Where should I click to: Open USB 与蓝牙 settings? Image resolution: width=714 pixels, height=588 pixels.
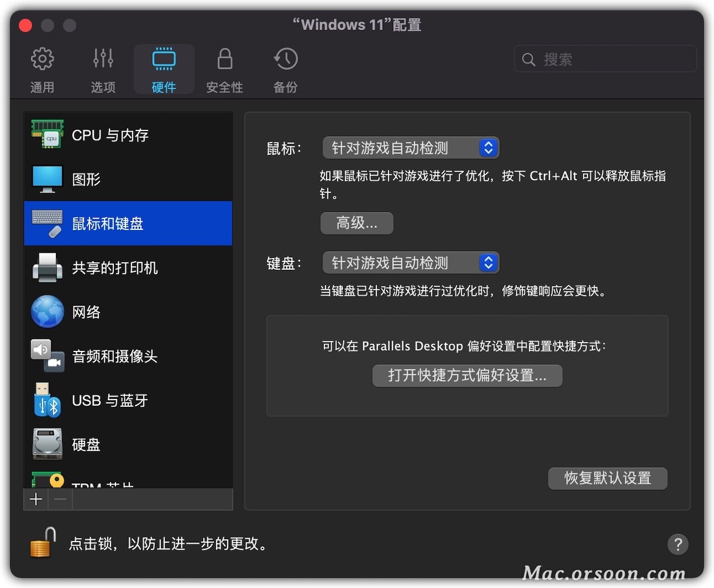pos(128,400)
